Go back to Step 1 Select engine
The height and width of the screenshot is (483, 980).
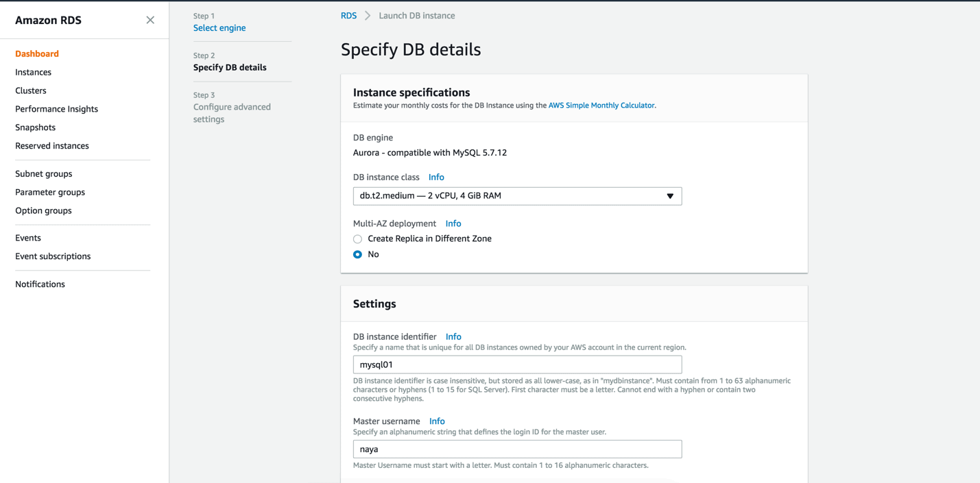(x=219, y=28)
